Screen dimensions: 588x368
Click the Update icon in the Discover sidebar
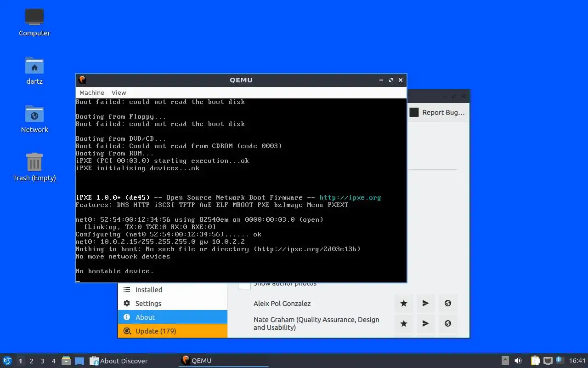click(x=127, y=331)
